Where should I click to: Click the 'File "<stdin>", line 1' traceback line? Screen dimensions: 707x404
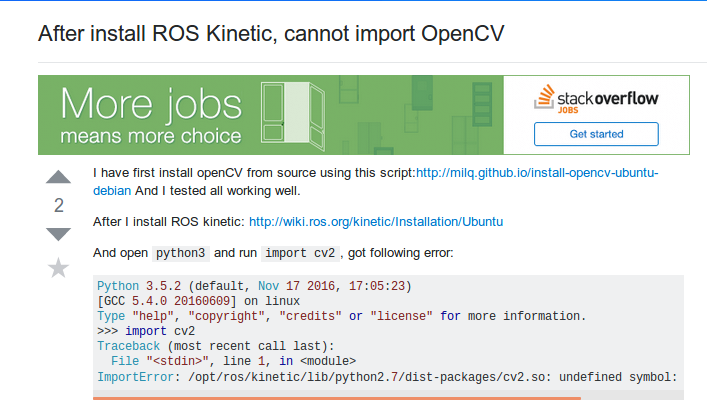[234, 361]
